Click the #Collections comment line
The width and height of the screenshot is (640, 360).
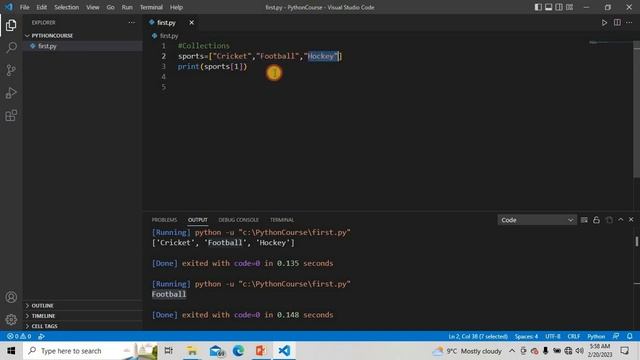click(x=204, y=46)
